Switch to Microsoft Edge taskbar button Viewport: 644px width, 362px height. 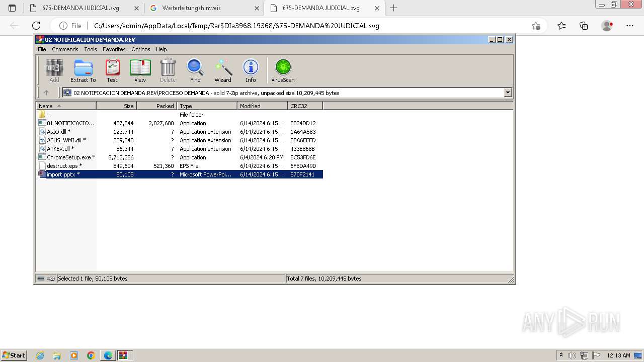(108, 355)
